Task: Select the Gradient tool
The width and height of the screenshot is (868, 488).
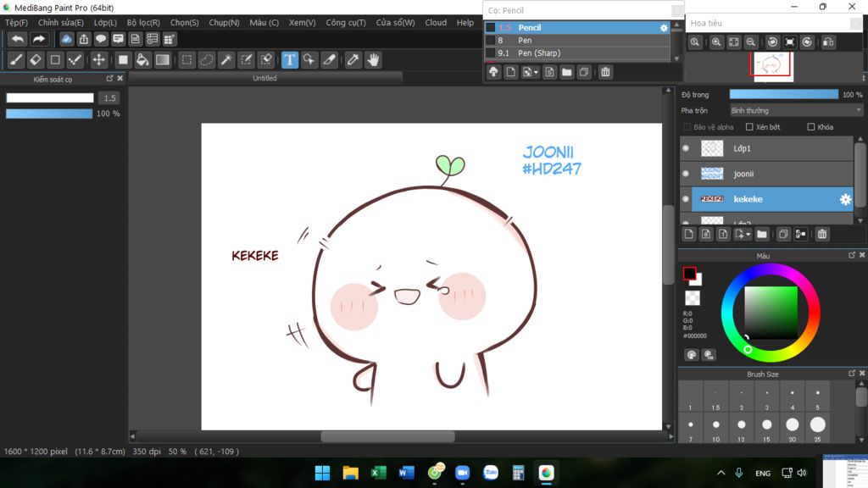Action: pos(162,60)
